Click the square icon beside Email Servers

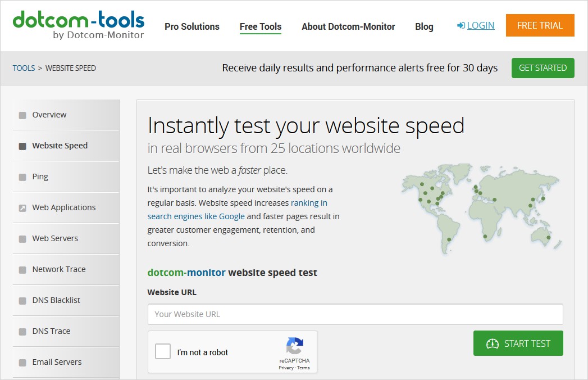22,363
